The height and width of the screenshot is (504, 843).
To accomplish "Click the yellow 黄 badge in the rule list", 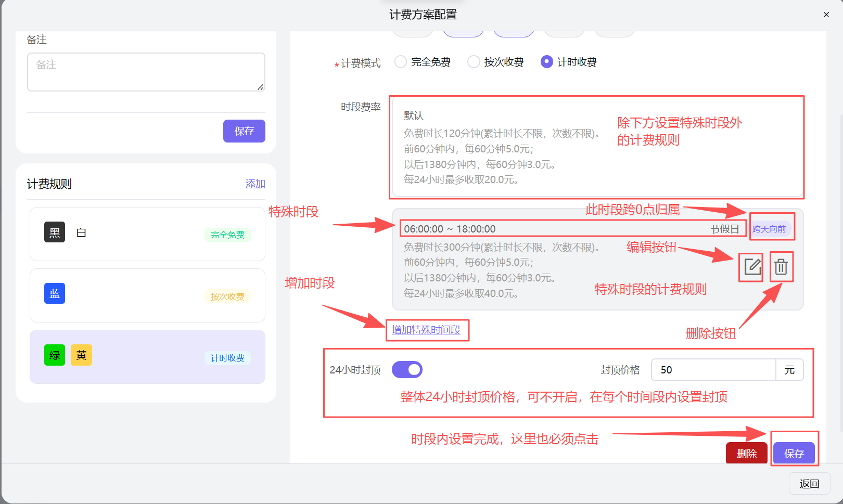I will click(x=81, y=355).
